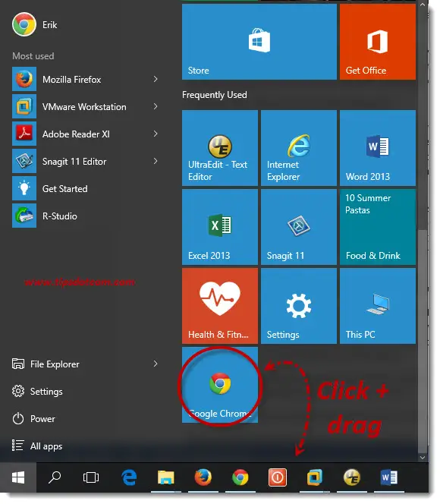Open Settings in the Start menu list
Image resolution: width=440 pixels, height=504 pixels.
[x=37, y=392]
